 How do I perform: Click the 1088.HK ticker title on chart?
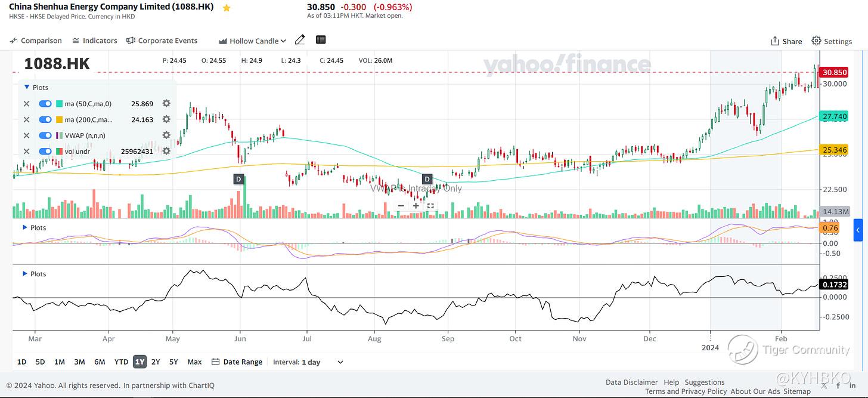click(57, 64)
